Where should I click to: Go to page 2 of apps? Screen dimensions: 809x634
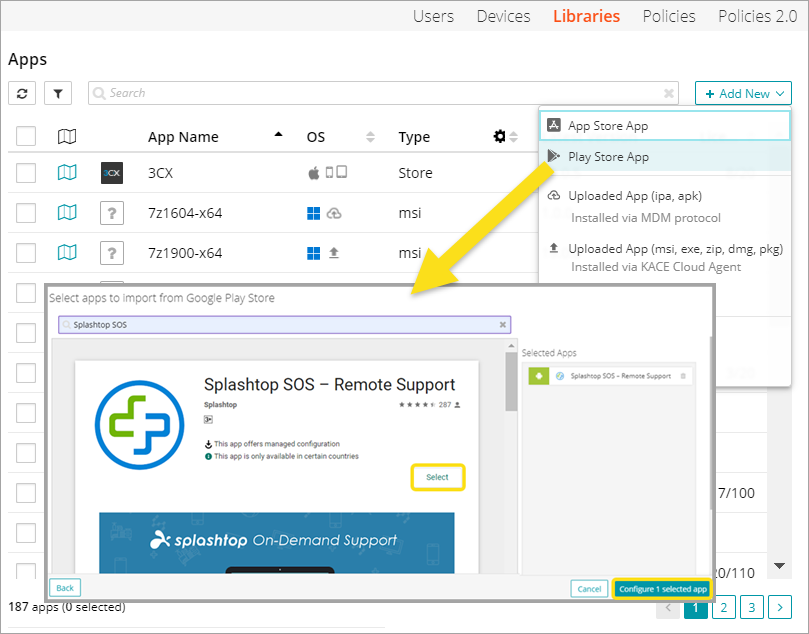[724, 606]
